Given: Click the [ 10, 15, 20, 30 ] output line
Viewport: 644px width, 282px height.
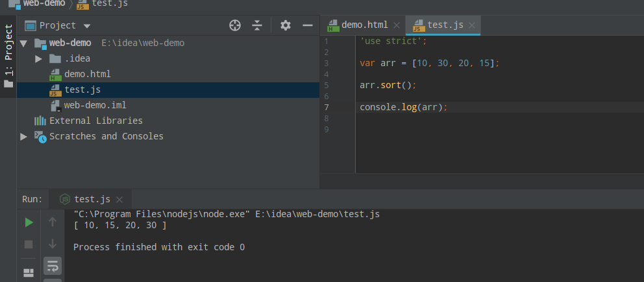Looking at the screenshot, I should [120, 226].
